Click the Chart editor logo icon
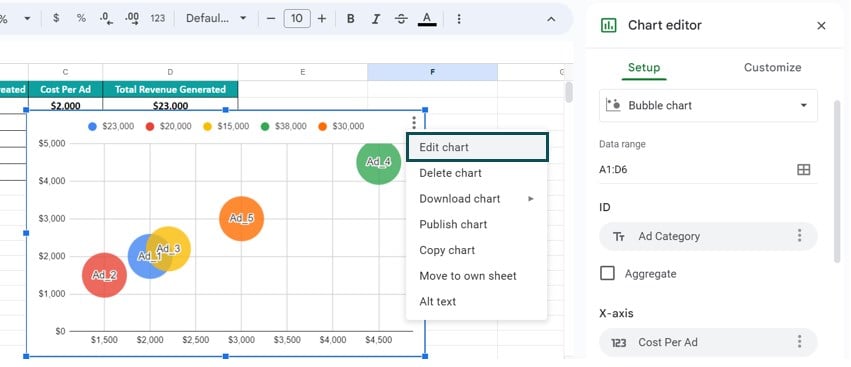851x367 pixels. tap(609, 26)
